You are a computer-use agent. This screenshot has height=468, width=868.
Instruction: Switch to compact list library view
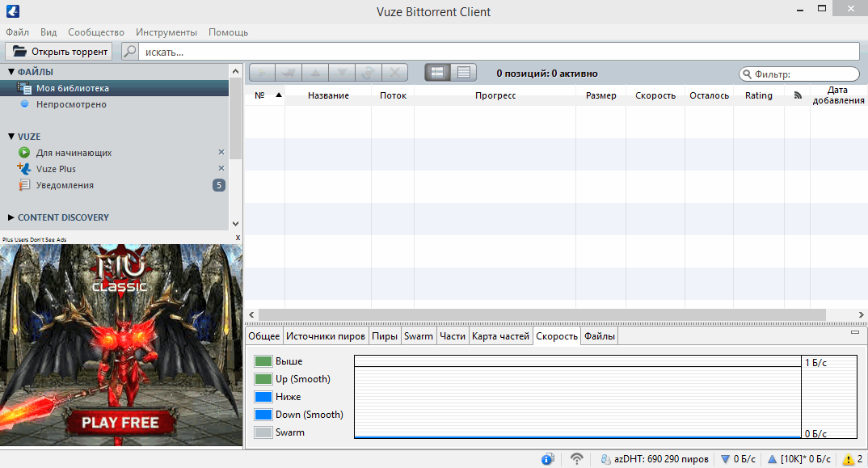463,73
